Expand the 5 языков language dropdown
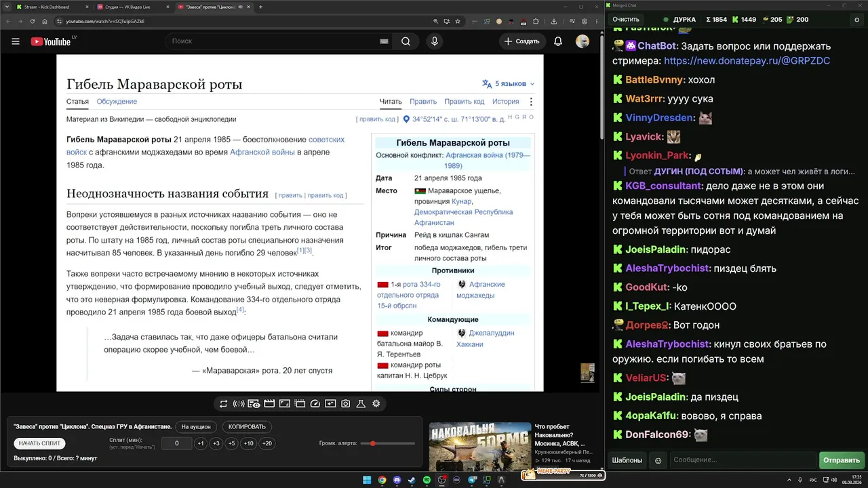868x488 pixels. [508, 84]
